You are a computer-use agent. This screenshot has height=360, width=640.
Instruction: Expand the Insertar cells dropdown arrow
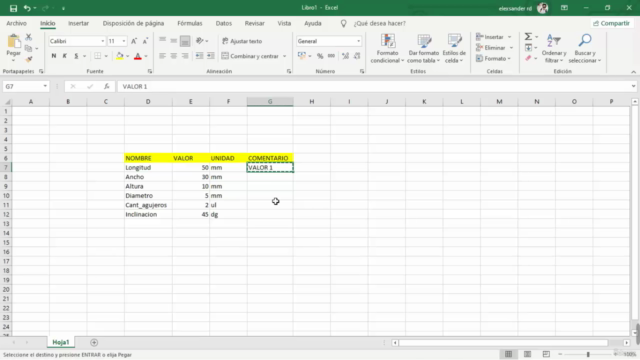click(x=509, y=37)
